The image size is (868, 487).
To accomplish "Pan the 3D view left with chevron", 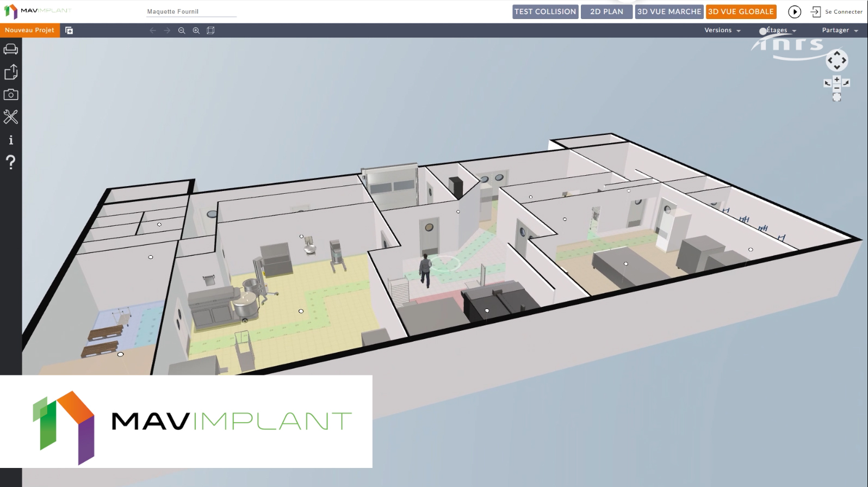I will pos(830,60).
